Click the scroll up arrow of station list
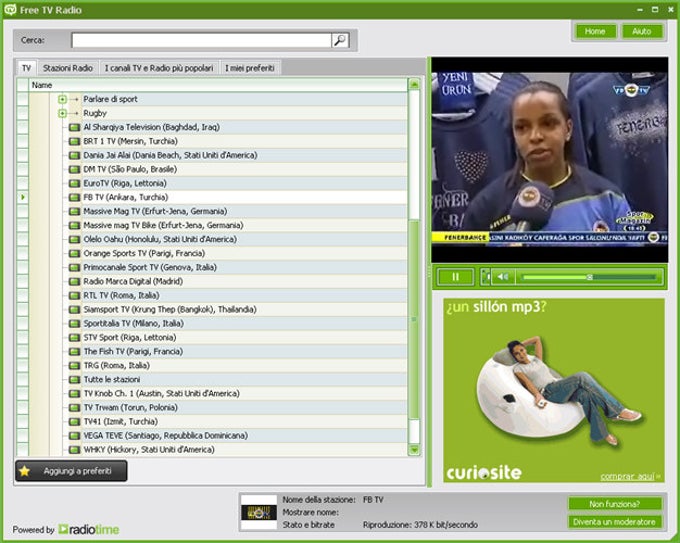 [x=414, y=84]
